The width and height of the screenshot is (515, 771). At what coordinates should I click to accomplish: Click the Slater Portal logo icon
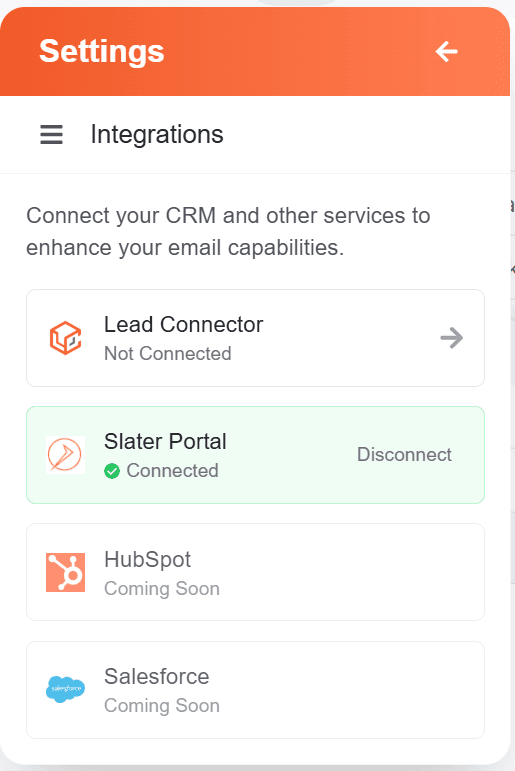pyautogui.click(x=65, y=455)
